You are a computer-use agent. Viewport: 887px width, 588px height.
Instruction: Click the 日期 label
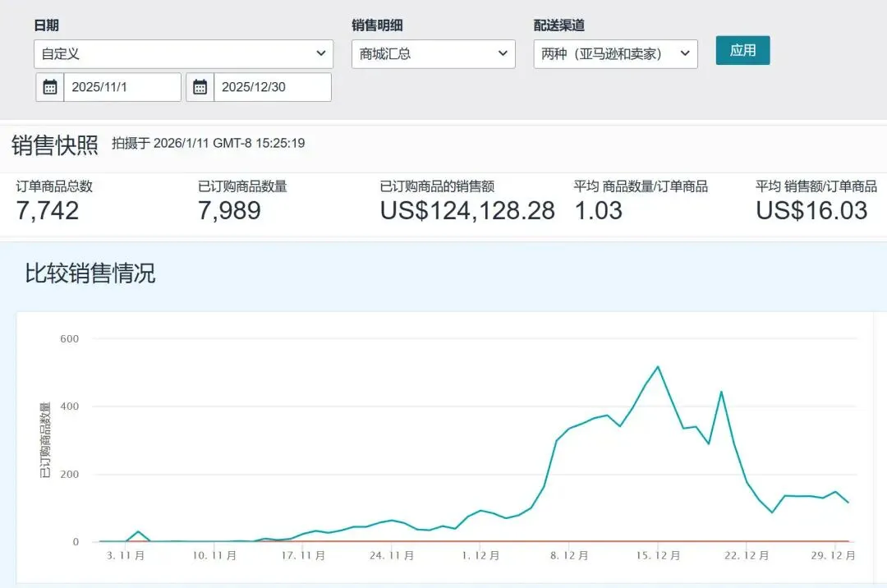[x=46, y=25]
